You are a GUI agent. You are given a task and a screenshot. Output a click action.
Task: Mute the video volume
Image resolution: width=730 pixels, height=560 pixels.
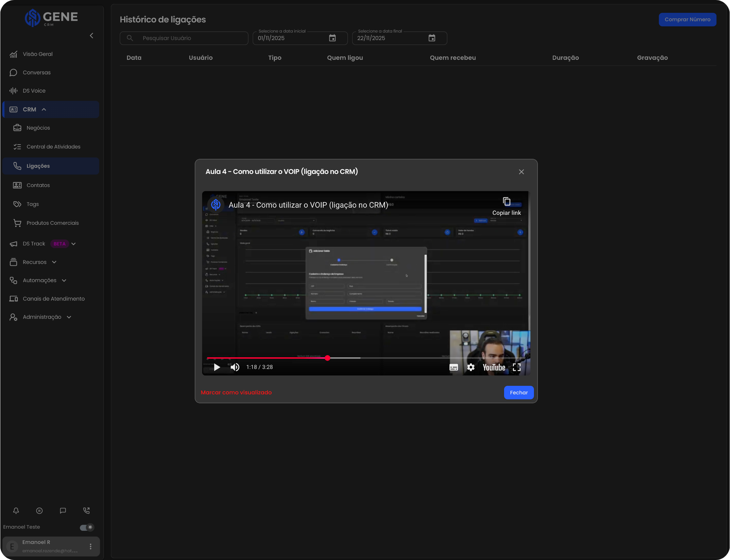coord(235,367)
